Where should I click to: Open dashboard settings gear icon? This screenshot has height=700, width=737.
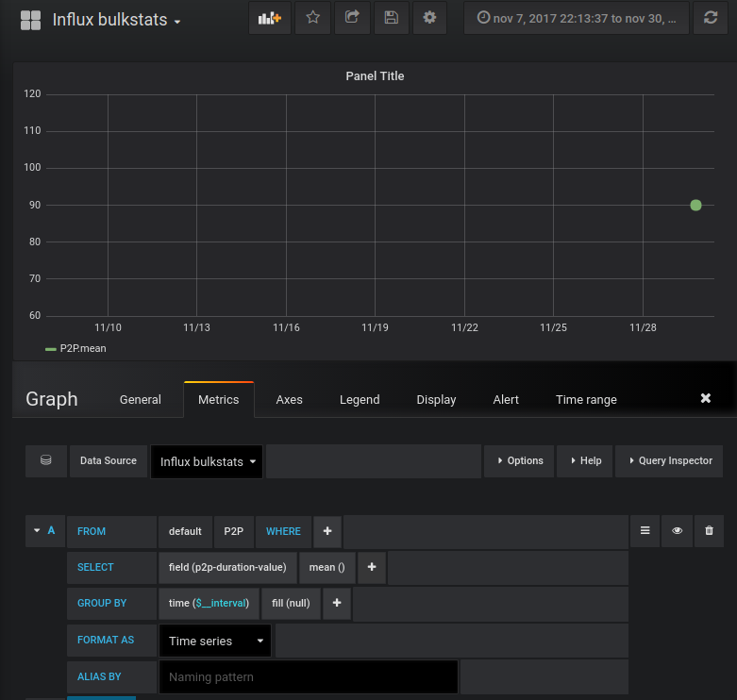pos(429,18)
